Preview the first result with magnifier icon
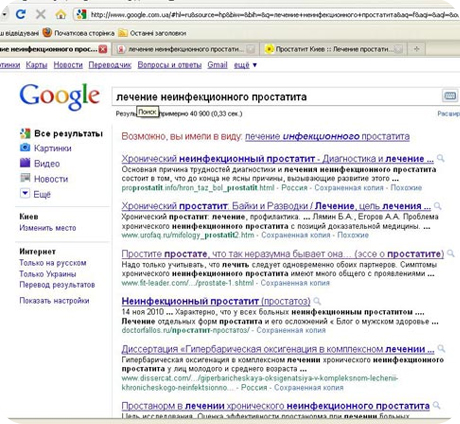 point(441,158)
